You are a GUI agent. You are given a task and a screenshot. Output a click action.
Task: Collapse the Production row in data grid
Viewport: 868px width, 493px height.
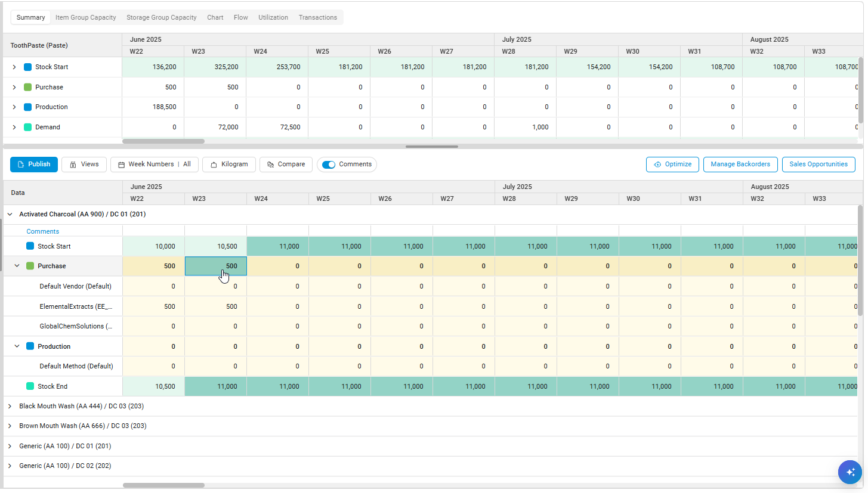(17, 346)
